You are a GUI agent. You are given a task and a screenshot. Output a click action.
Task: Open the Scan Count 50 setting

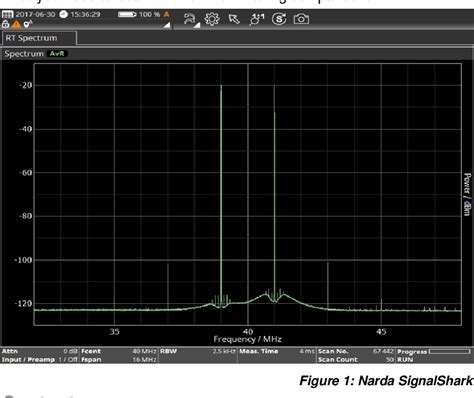click(x=356, y=360)
